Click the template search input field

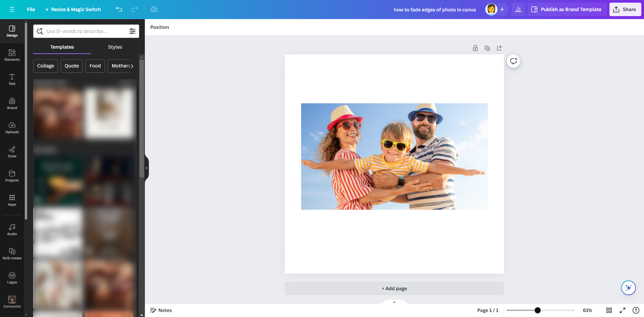pyautogui.click(x=86, y=31)
